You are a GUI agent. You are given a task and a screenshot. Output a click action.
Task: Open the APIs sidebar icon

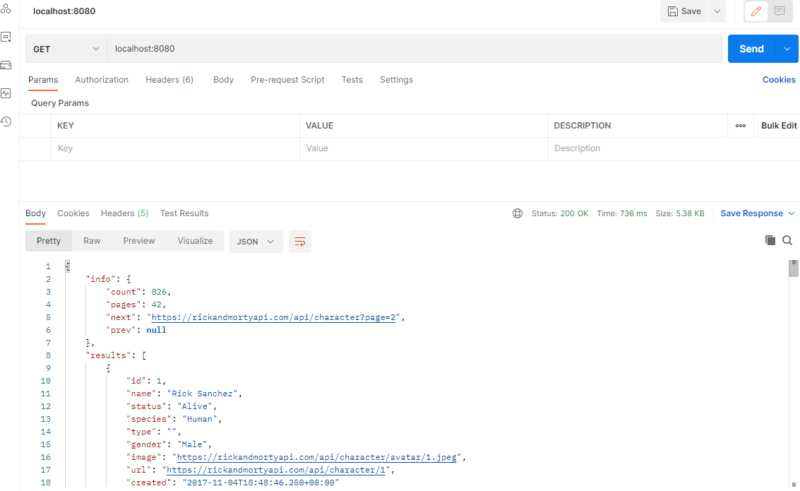pyautogui.click(x=6, y=10)
